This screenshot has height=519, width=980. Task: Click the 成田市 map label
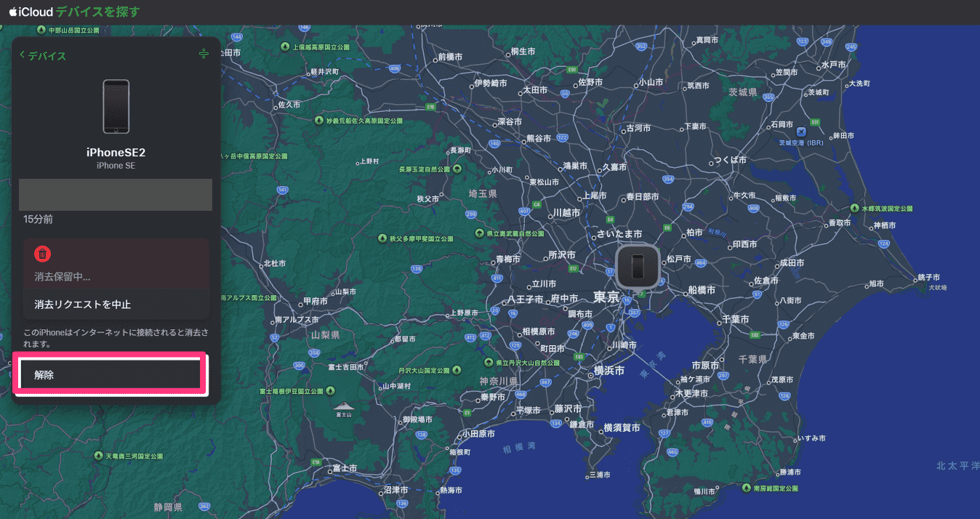pyautogui.click(x=792, y=262)
